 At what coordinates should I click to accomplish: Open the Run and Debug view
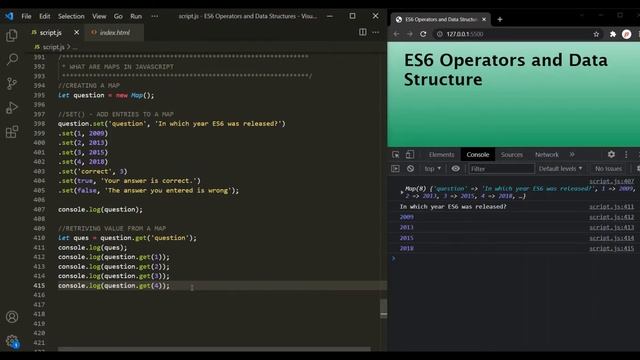pos(12,108)
